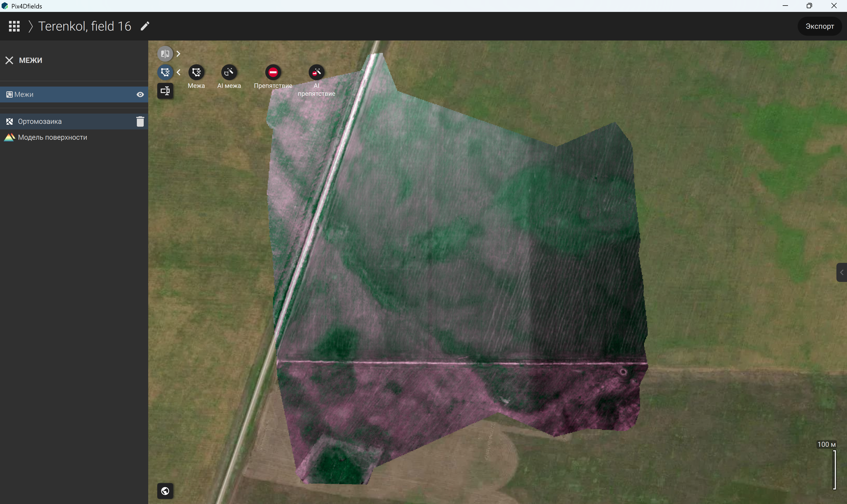Select the AI препятствие tool
This screenshot has width=847, height=504.
pyautogui.click(x=316, y=72)
